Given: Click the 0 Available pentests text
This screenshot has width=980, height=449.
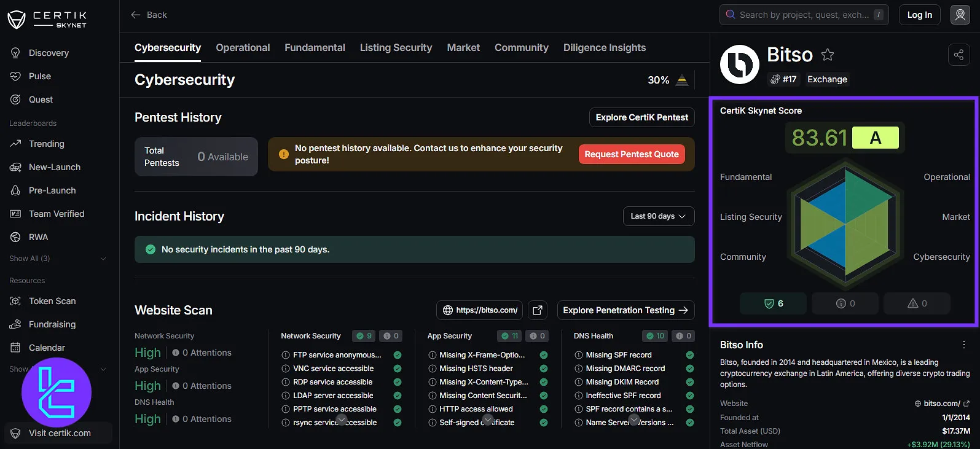Looking at the screenshot, I should [x=222, y=157].
